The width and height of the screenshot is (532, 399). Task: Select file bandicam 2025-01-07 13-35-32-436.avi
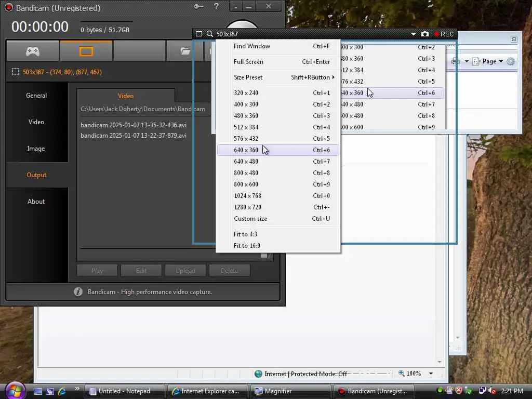click(134, 125)
